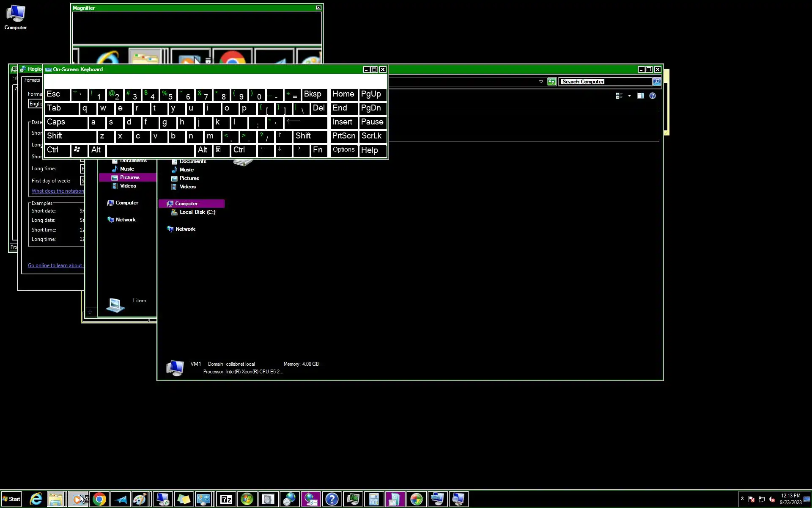Open Google Chrome from taskbar
The image size is (812, 508).
pyautogui.click(x=99, y=500)
